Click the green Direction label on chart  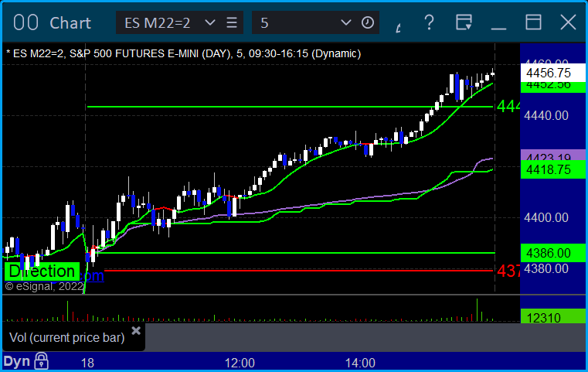(42, 271)
